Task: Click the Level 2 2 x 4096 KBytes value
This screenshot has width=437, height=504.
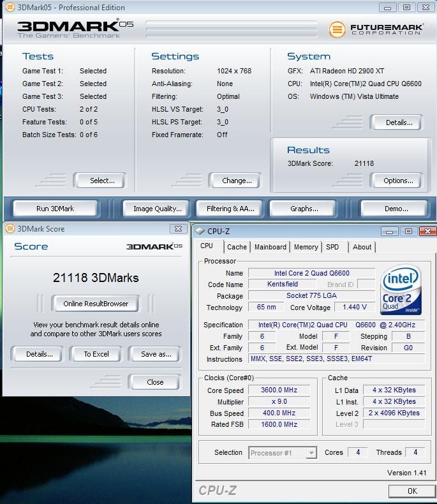Action: pos(394,413)
